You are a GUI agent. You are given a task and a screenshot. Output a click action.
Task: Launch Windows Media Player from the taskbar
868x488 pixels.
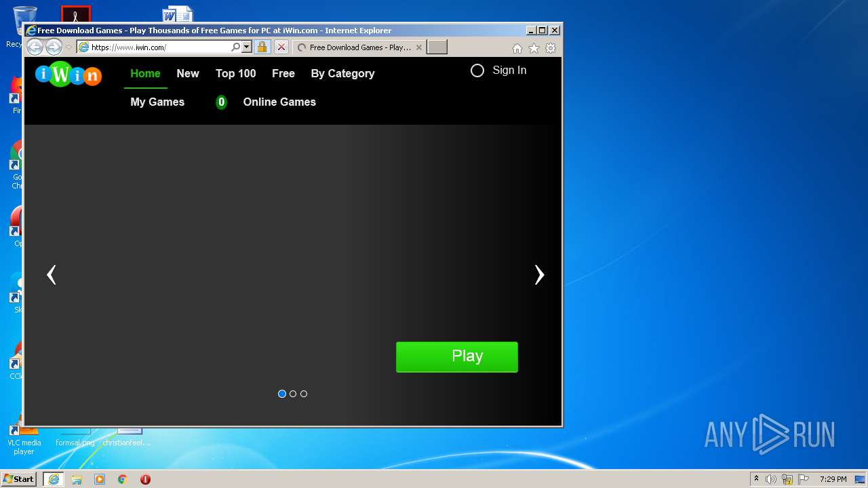coord(100,479)
